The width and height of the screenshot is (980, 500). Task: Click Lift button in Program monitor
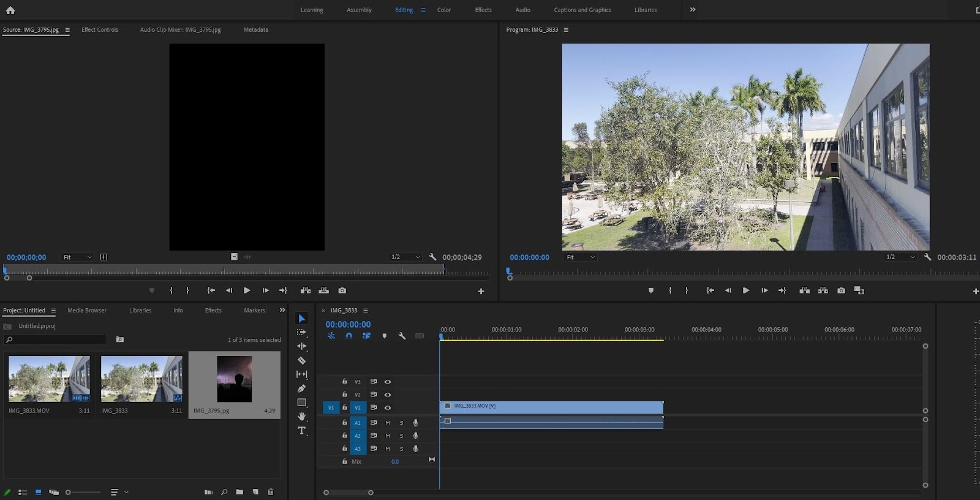(804, 290)
